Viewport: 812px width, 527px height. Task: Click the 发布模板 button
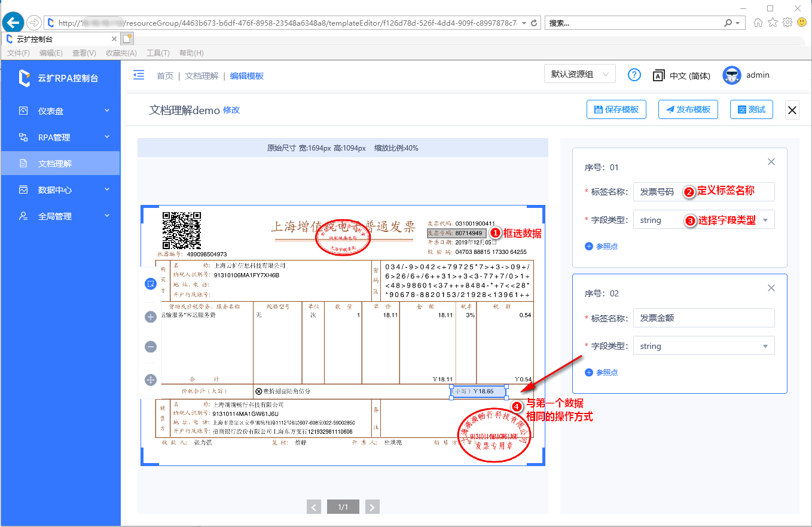click(688, 109)
